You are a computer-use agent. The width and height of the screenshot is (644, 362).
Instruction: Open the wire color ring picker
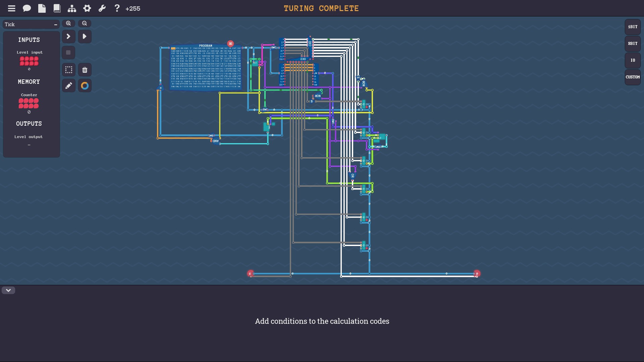pos(85,86)
